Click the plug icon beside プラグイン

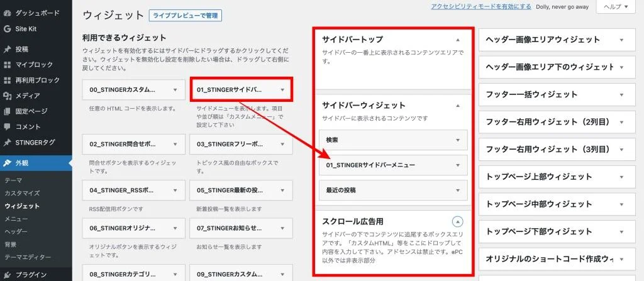tap(7, 275)
